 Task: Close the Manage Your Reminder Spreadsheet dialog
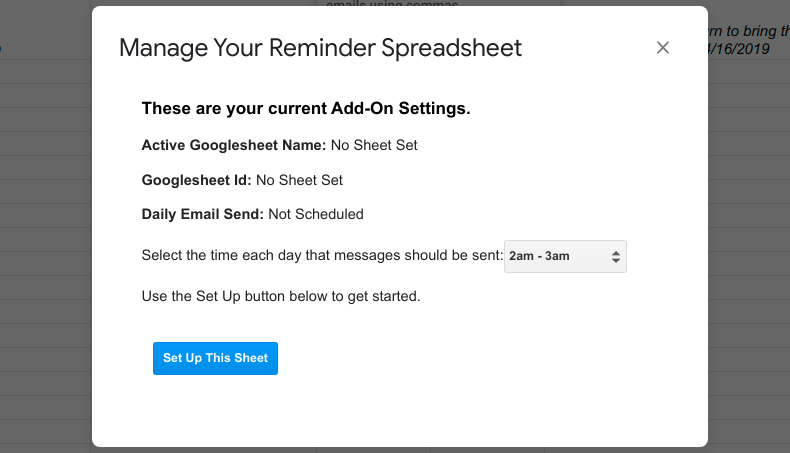tap(662, 48)
